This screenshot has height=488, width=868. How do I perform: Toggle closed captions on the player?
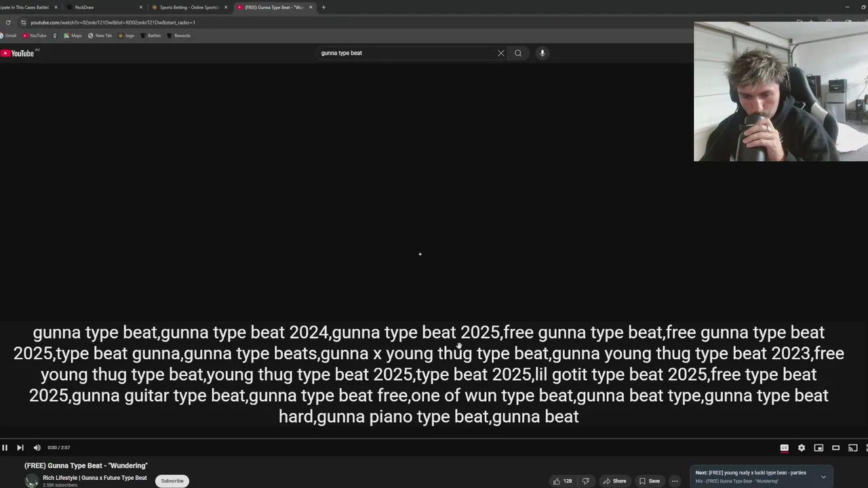[x=784, y=447]
